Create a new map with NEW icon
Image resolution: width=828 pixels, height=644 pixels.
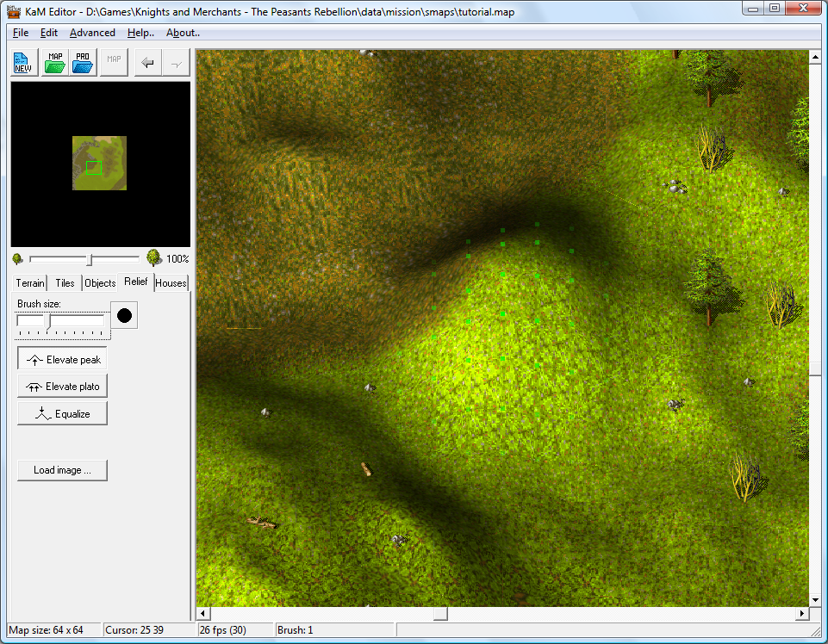click(24, 62)
